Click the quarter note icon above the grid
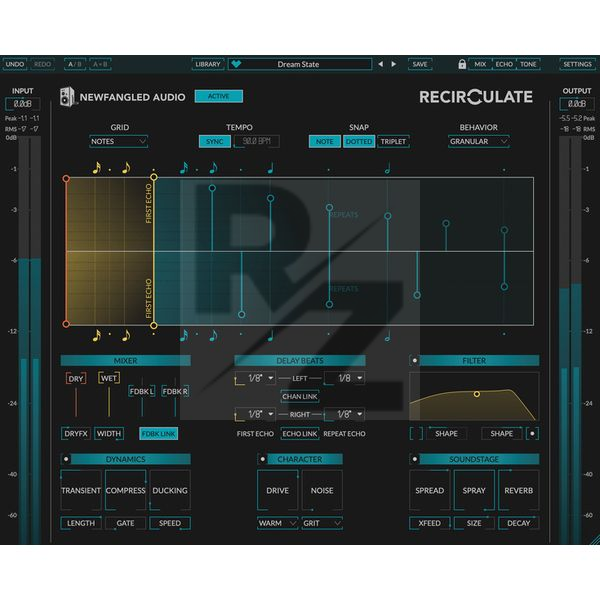Screen dimensions: 600x600 [271, 168]
